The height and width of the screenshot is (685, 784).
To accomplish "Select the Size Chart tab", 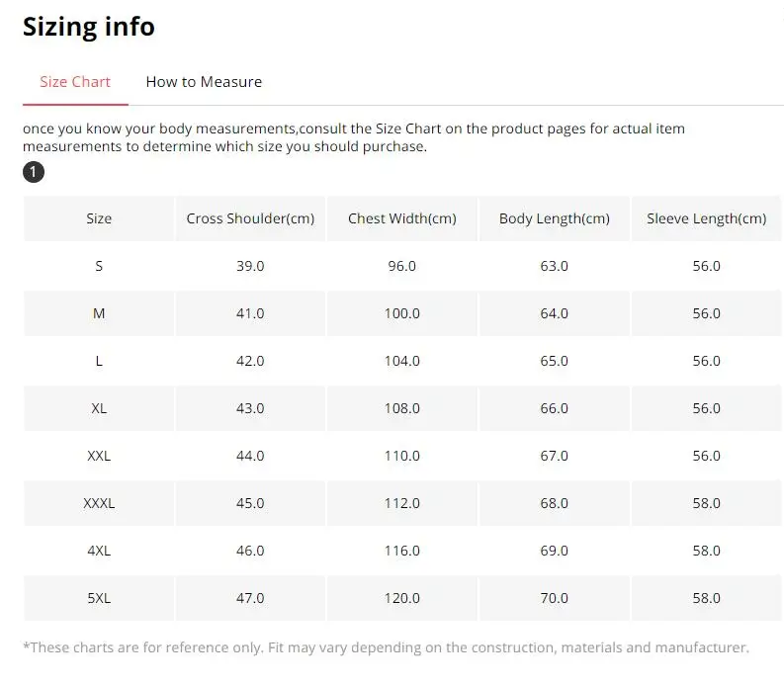I will pos(75,81).
